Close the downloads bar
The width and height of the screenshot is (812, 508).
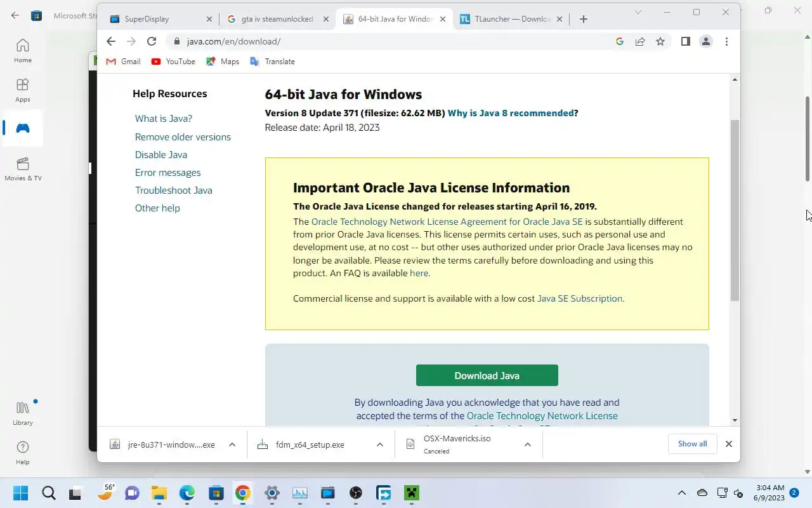(x=729, y=444)
